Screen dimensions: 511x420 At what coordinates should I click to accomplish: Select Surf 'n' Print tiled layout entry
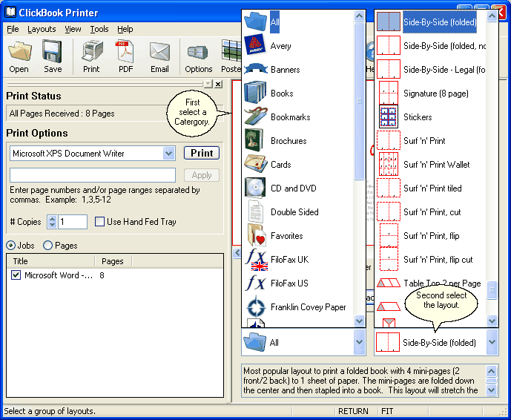[431, 188]
